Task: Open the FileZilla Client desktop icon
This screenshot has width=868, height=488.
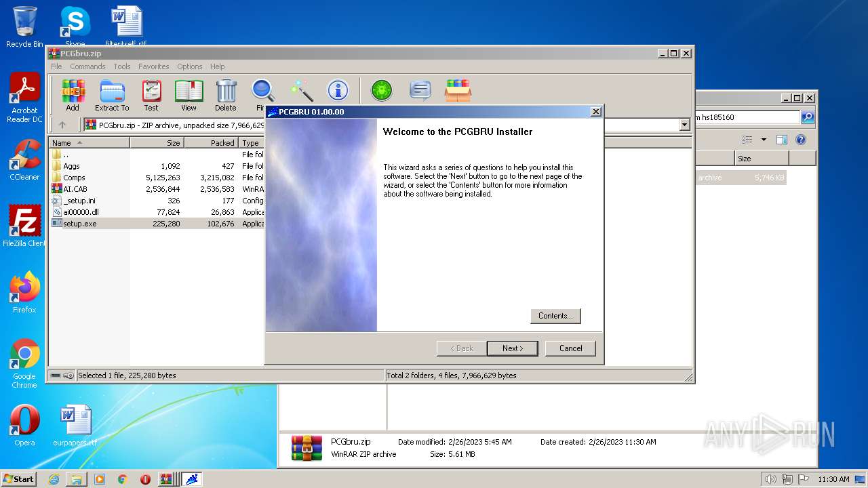Action: (24, 226)
